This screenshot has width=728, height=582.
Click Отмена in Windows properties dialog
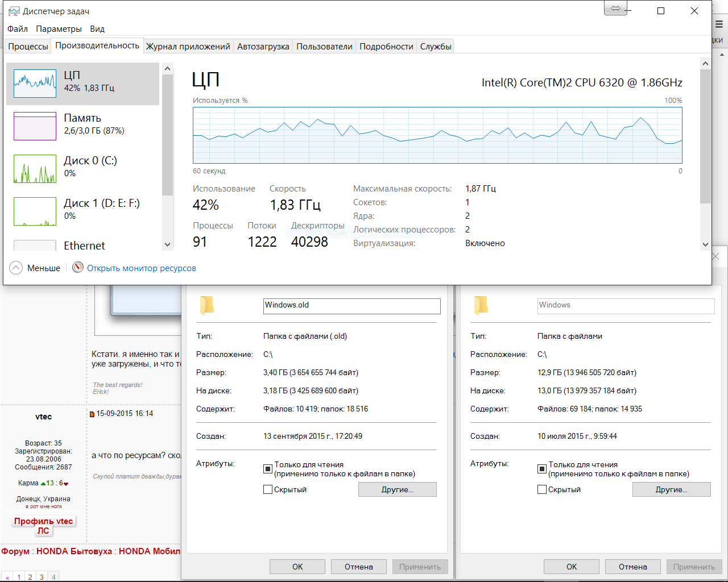coord(633,567)
